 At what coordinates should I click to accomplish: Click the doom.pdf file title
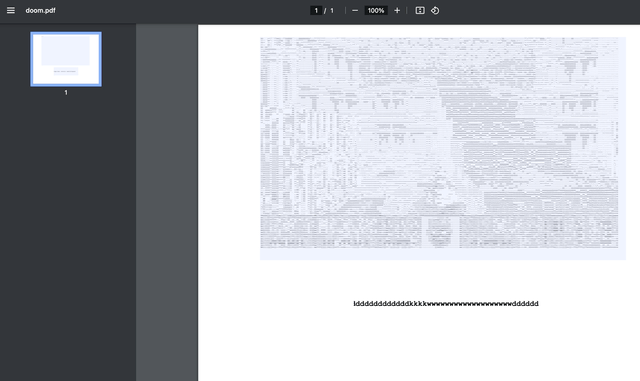click(40, 11)
